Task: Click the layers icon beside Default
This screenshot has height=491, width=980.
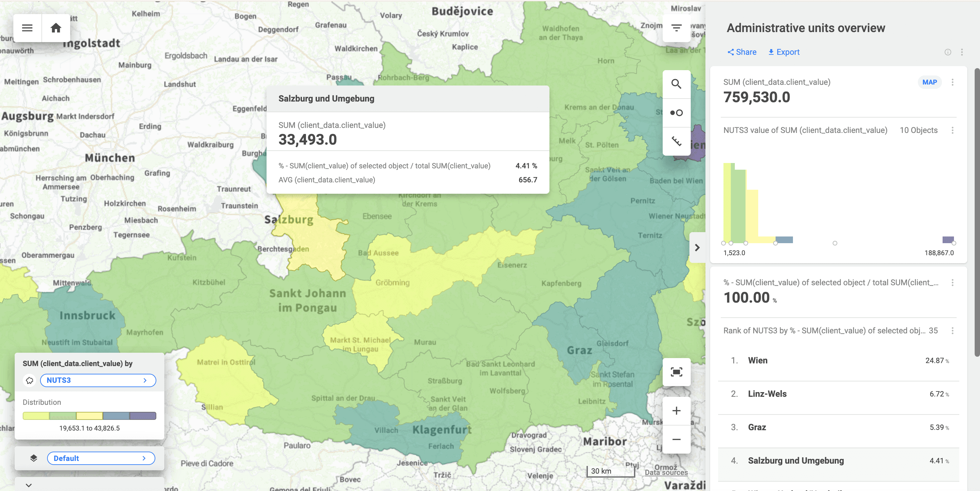Action: pyautogui.click(x=33, y=458)
